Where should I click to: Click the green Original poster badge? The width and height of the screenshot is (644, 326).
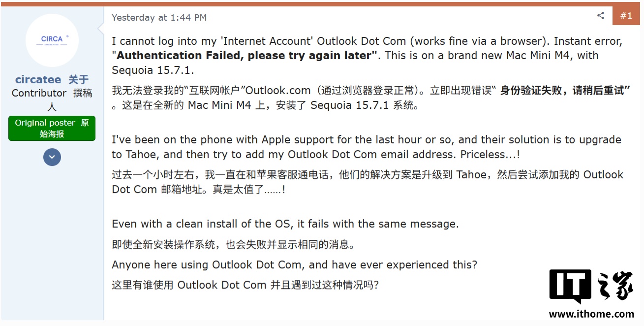52,128
